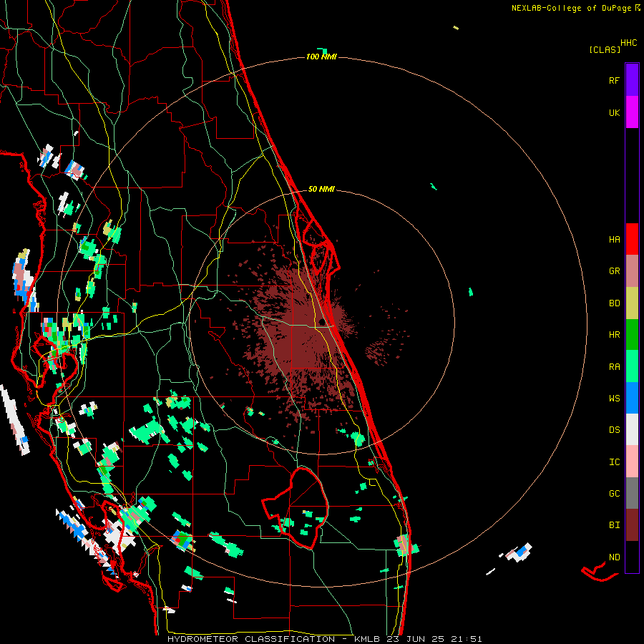
Task: Click the ND black legend swatch
Action: tap(632, 557)
